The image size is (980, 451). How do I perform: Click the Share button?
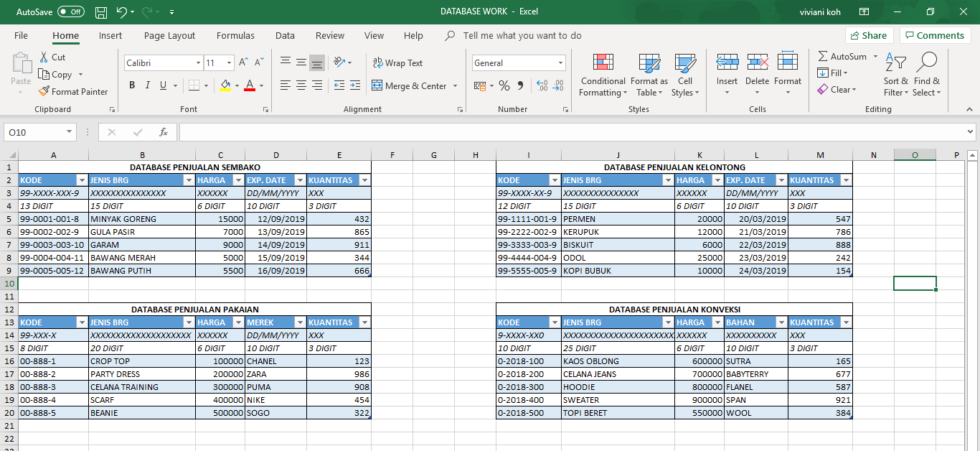coord(870,34)
